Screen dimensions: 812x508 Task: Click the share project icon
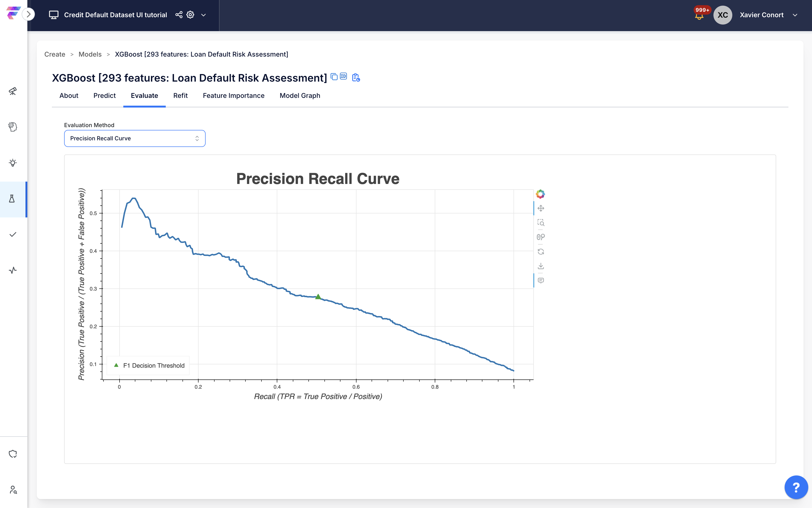[179, 15]
